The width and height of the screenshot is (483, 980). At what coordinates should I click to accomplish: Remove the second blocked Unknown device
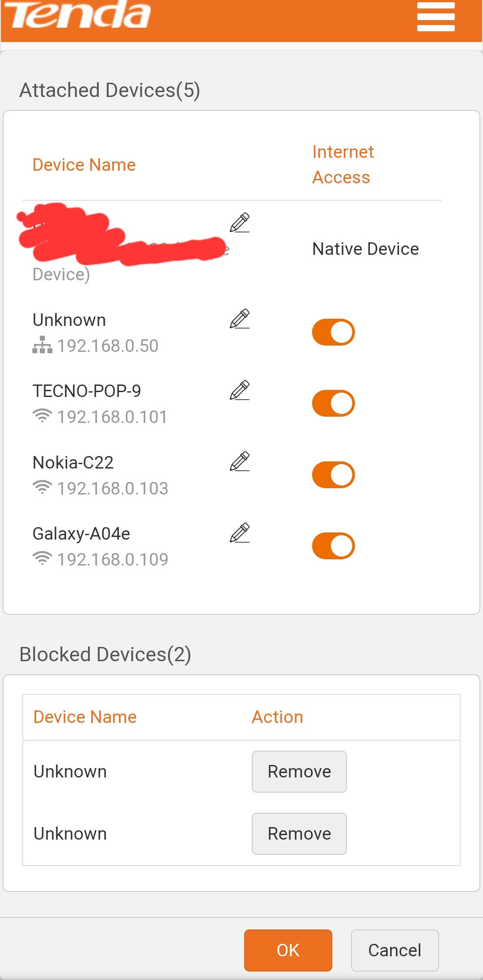(299, 834)
